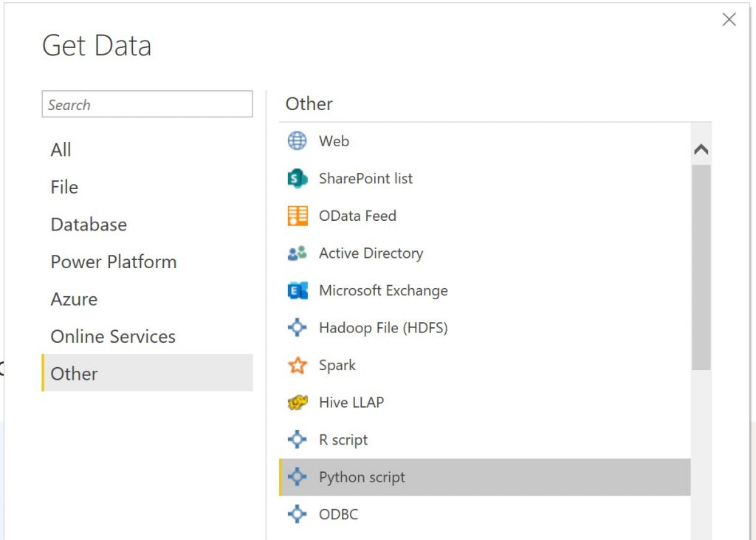The image size is (756, 540).
Task: Select the All category
Action: pos(61,149)
